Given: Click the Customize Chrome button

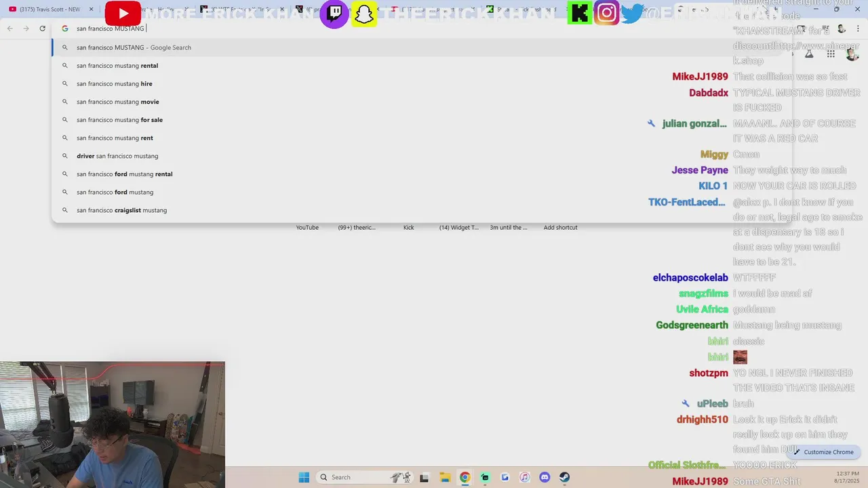Looking at the screenshot, I should tap(824, 452).
